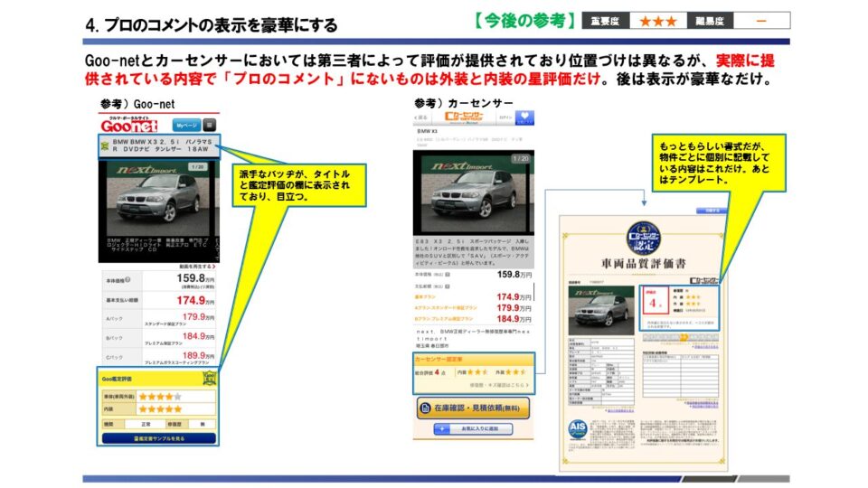Click the カーセンサー認定 round emblem on the certificate
868x488 pixels.
pos(643,238)
